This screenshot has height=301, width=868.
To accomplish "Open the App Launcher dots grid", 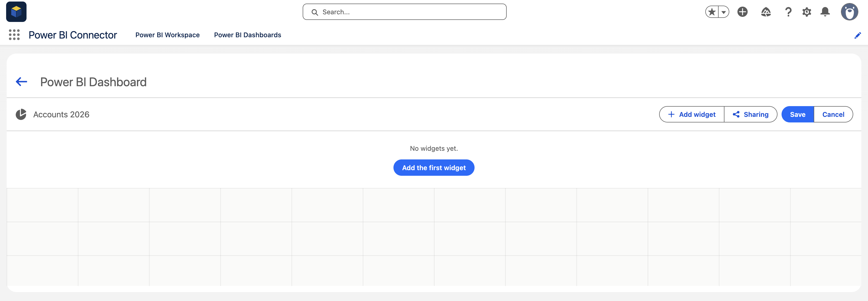I will tap(14, 35).
